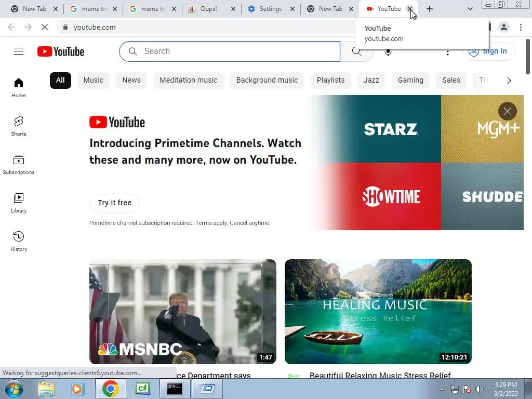Viewport: 532px width, 399px height.
Task: Show hidden tray icons arrow
Action: [442, 389]
